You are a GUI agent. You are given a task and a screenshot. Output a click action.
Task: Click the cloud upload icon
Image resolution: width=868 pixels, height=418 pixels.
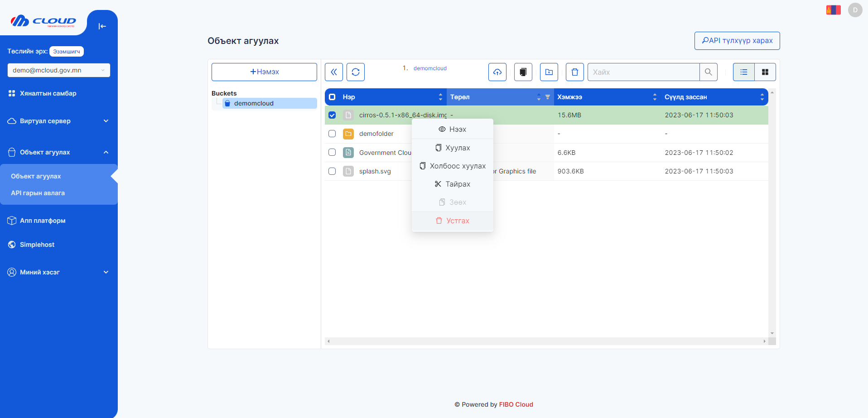(497, 72)
